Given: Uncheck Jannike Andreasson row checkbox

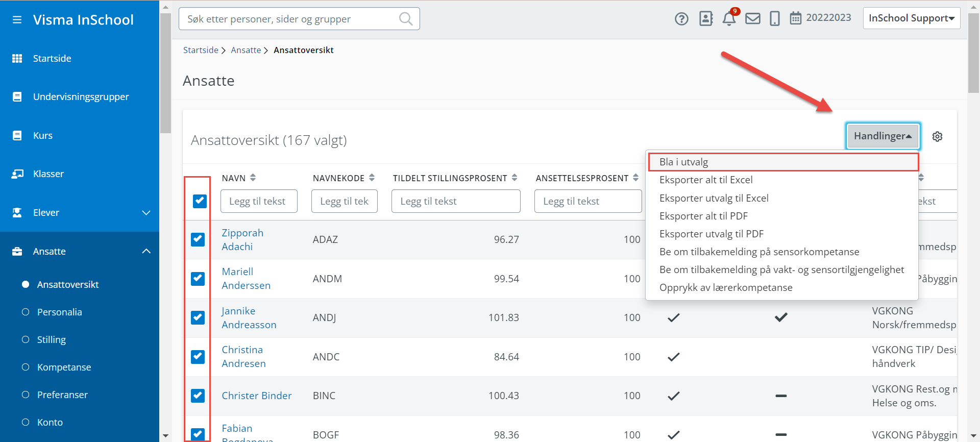Looking at the screenshot, I should [198, 317].
